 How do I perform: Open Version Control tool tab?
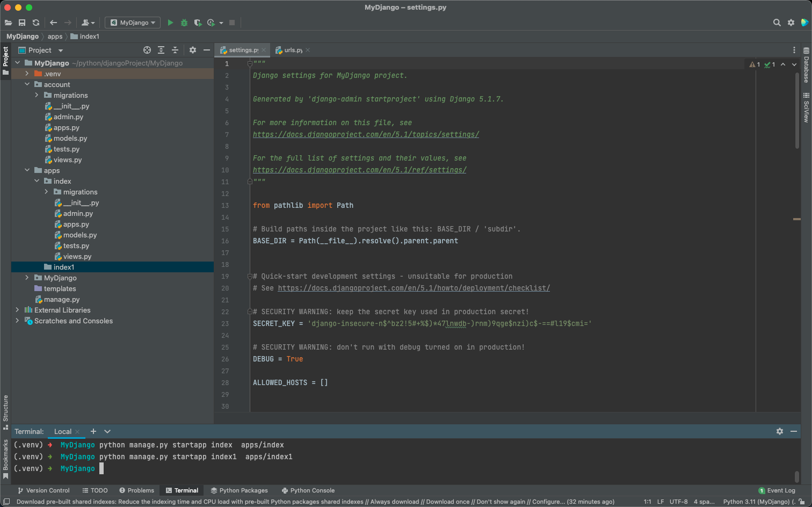[44, 490]
